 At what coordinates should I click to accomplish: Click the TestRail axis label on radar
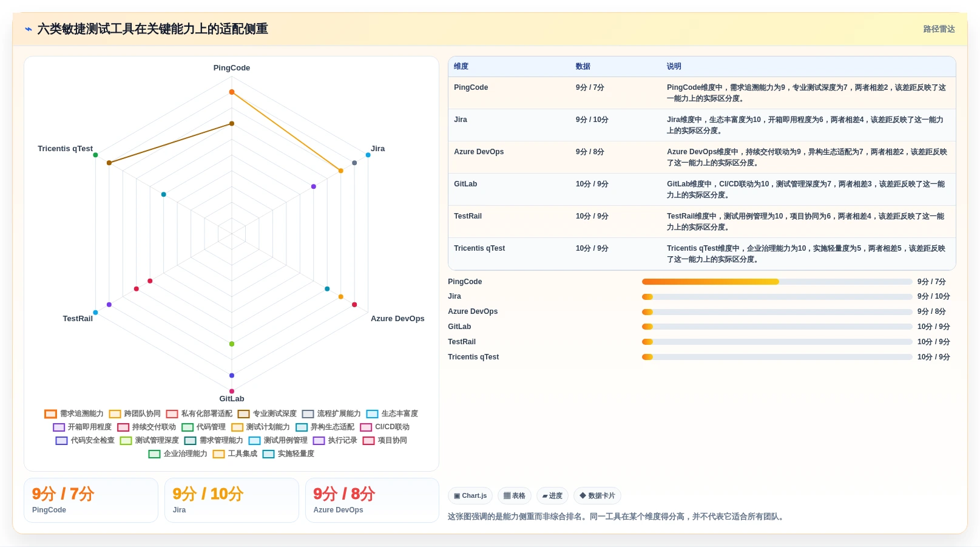coord(78,319)
